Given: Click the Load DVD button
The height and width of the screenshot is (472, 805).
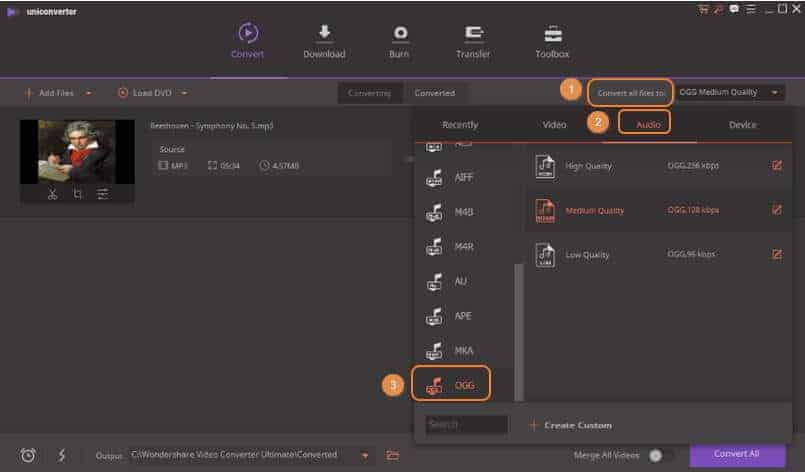Looking at the screenshot, I should pyautogui.click(x=145, y=93).
